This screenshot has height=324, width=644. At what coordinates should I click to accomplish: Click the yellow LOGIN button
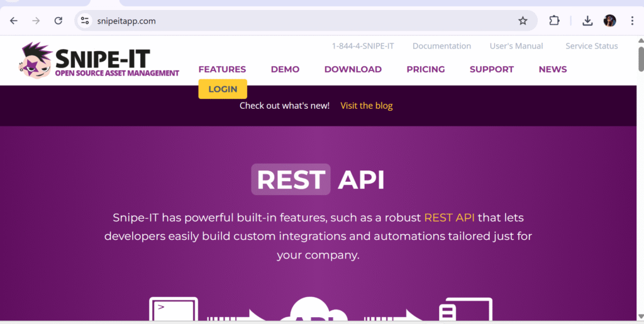(223, 89)
